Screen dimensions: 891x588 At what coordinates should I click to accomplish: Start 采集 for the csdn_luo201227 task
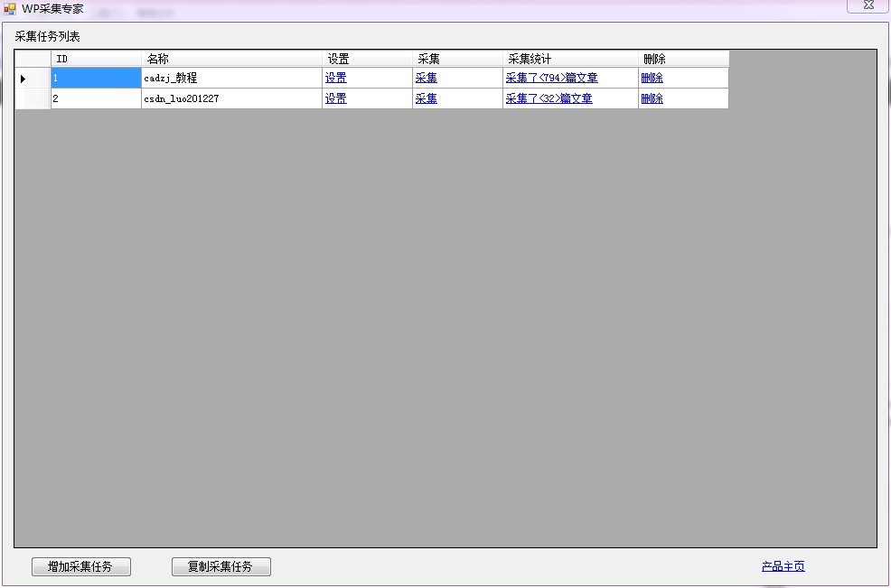click(426, 99)
